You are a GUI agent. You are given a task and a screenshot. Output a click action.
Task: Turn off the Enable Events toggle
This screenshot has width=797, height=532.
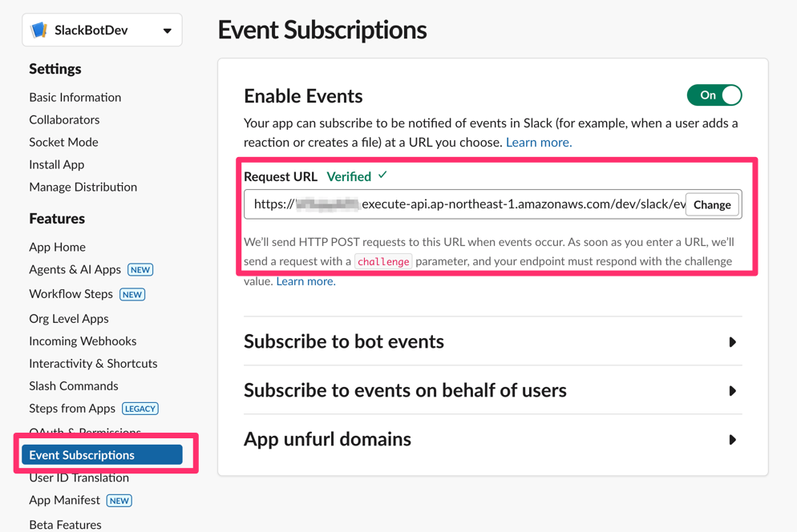click(x=714, y=95)
